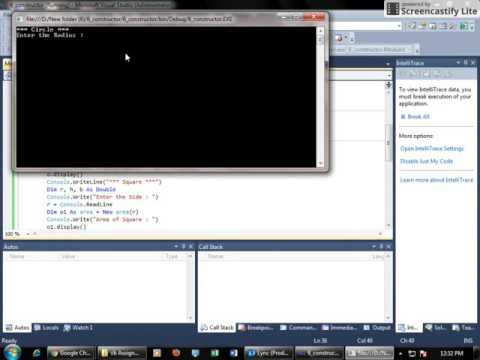Toggle auto-hide pin on Call Stack panel
Viewport: 480px width, 360px height.
tap(381, 246)
